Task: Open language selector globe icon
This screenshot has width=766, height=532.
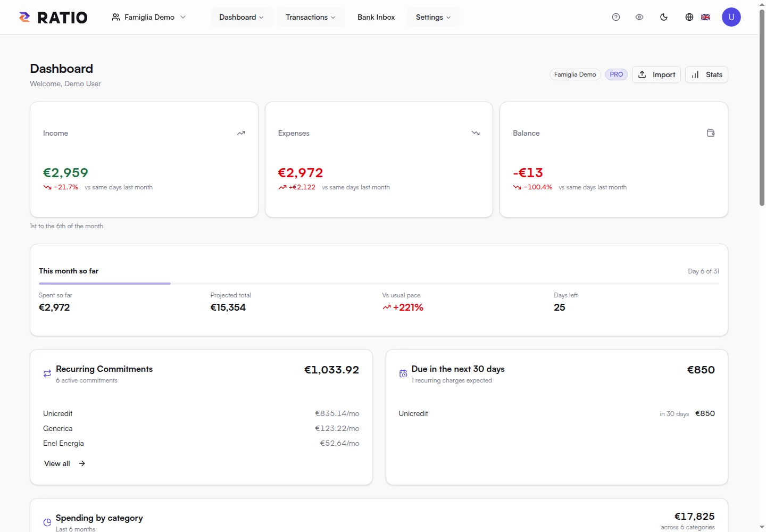Action: pos(689,17)
